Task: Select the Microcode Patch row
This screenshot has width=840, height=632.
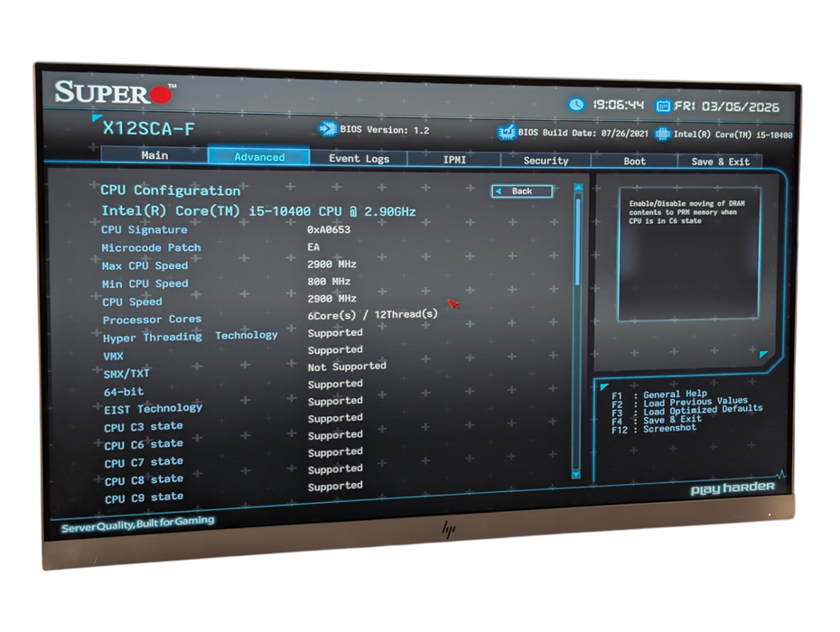Action: (x=210, y=247)
